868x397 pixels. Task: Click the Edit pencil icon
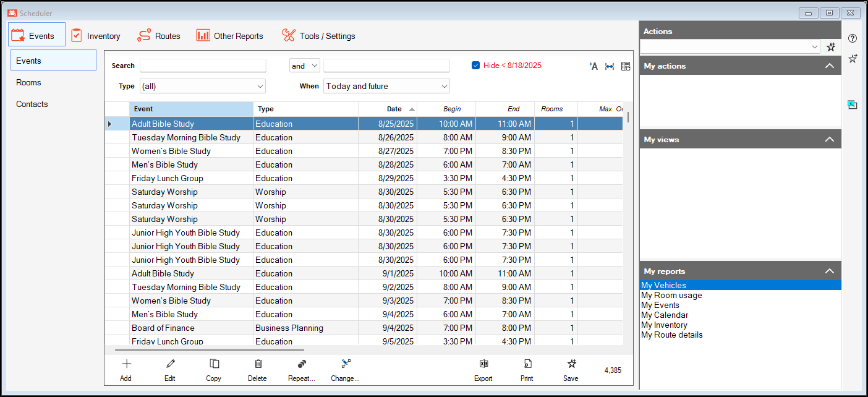(x=170, y=364)
